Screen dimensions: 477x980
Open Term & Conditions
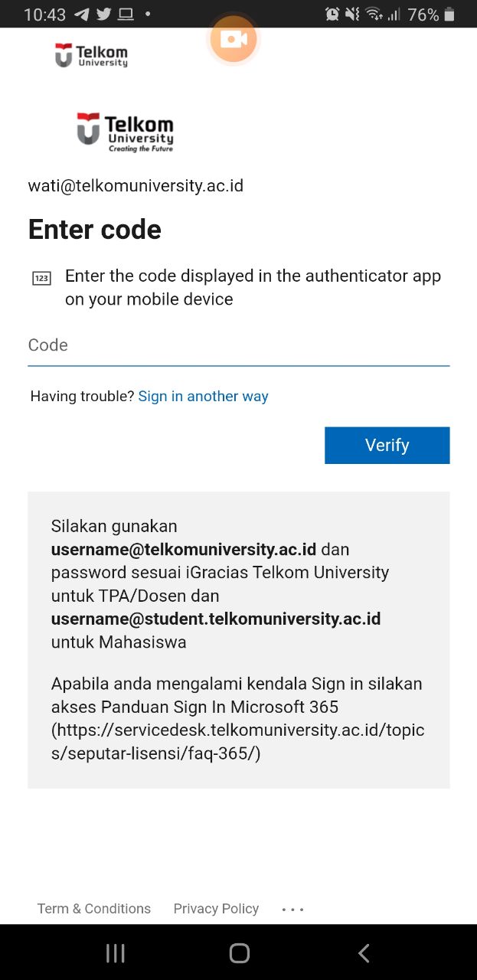click(93, 909)
